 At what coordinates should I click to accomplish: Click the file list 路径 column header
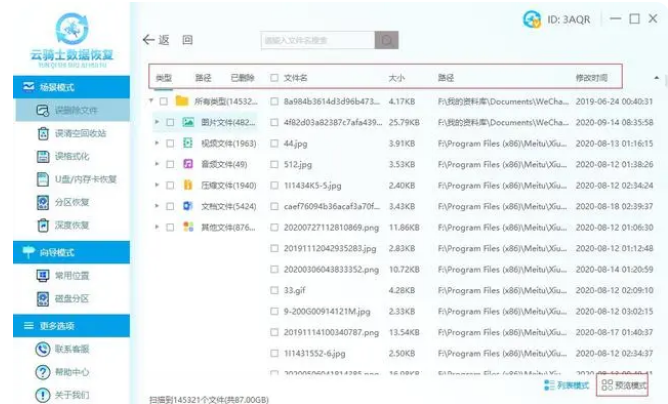click(446, 78)
